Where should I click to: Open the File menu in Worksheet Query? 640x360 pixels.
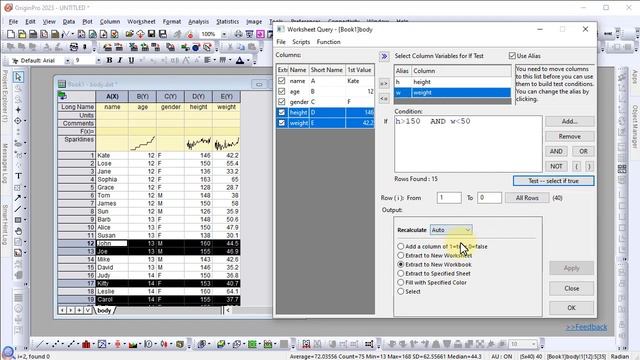[x=281, y=42]
